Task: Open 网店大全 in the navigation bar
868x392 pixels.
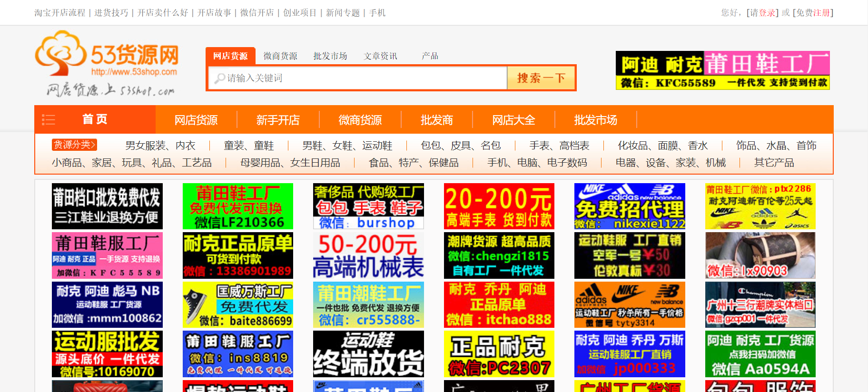Action: point(513,120)
